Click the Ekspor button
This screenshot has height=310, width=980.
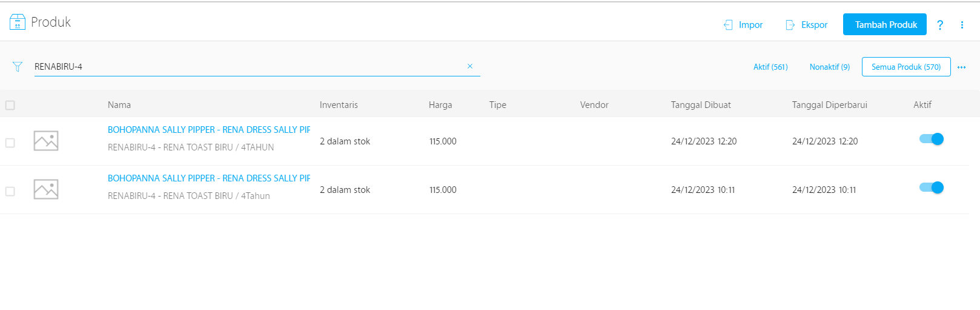[807, 25]
